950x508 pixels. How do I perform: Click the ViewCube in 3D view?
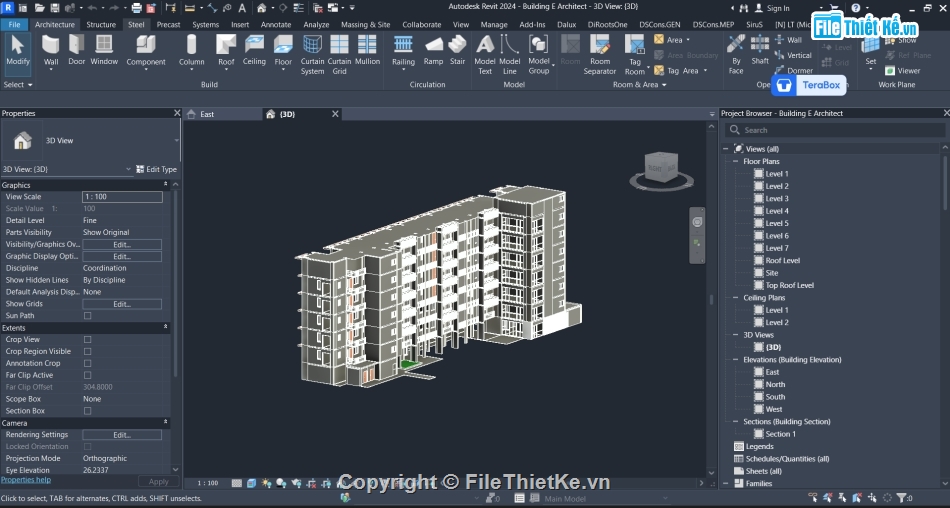(661, 170)
